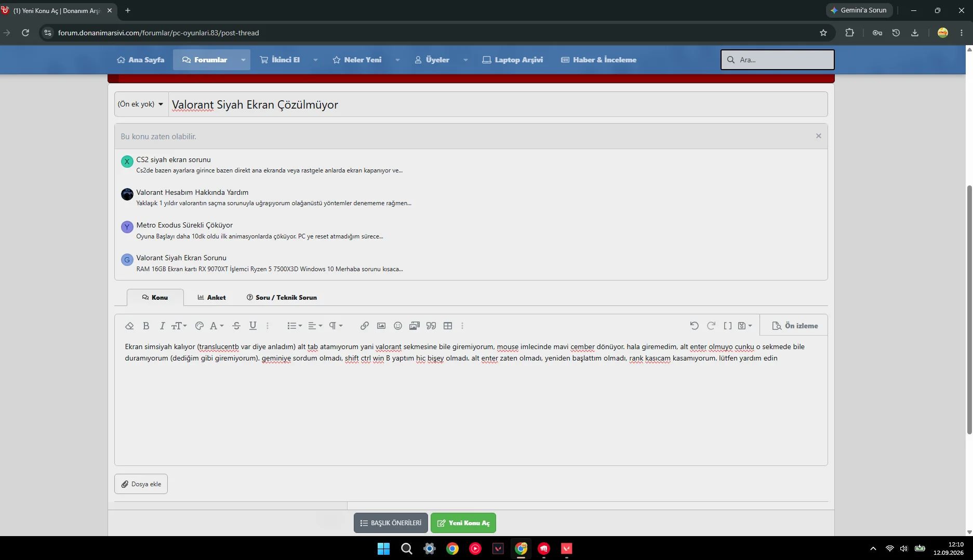The height and width of the screenshot is (560, 973).
Task: Reload the forum page
Action: (x=25, y=33)
